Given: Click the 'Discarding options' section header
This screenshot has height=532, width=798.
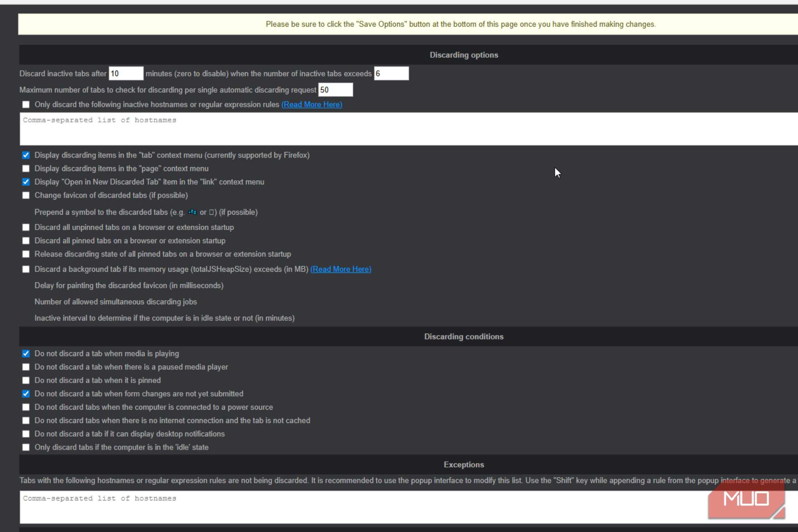Looking at the screenshot, I should point(464,55).
